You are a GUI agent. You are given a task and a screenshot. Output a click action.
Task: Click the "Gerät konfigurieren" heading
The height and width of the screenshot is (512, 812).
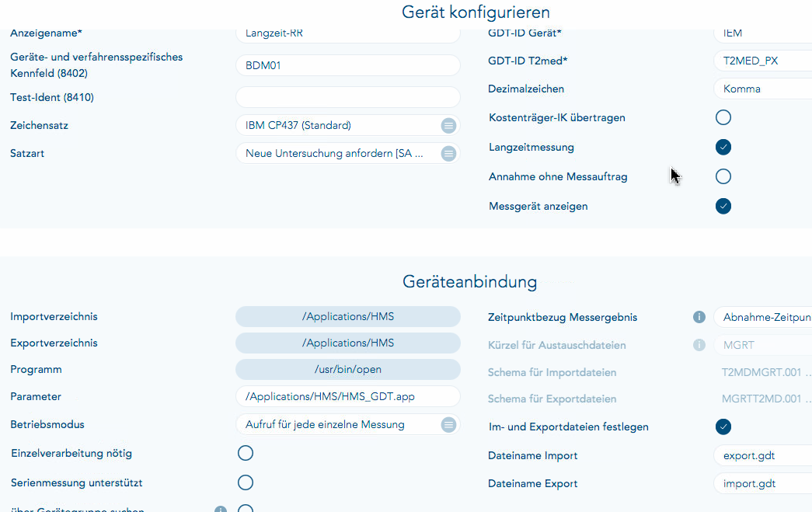tap(476, 12)
